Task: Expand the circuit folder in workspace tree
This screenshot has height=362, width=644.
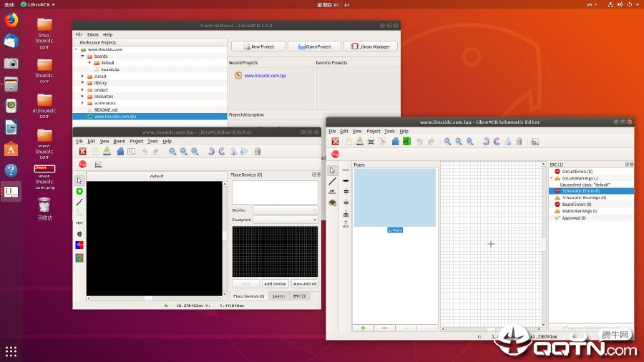Action: click(82, 77)
